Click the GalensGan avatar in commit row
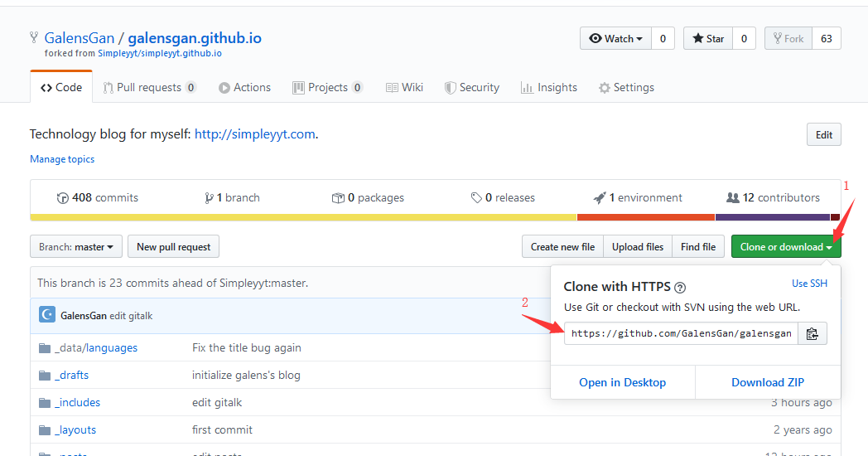Viewport: 868px width, 456px height. 47,315
